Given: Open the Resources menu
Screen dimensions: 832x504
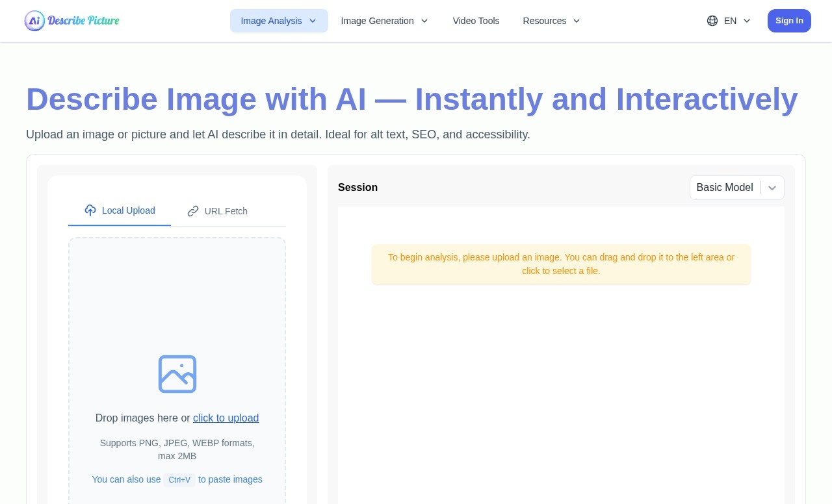Looking at the screenshot, I should 552,21.
